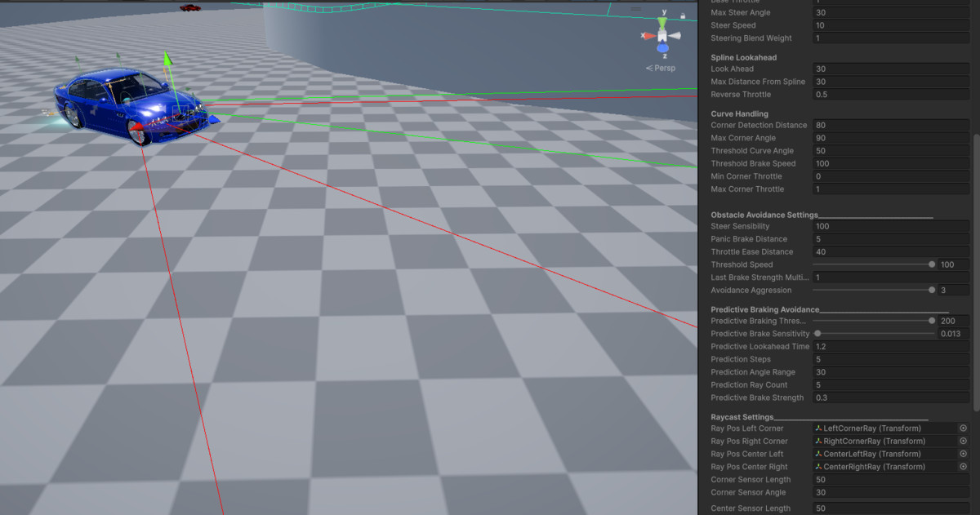This screenshot has height=515, width=980.
Task: Click the center cube of the orientation gizmo
Action: 663,36
